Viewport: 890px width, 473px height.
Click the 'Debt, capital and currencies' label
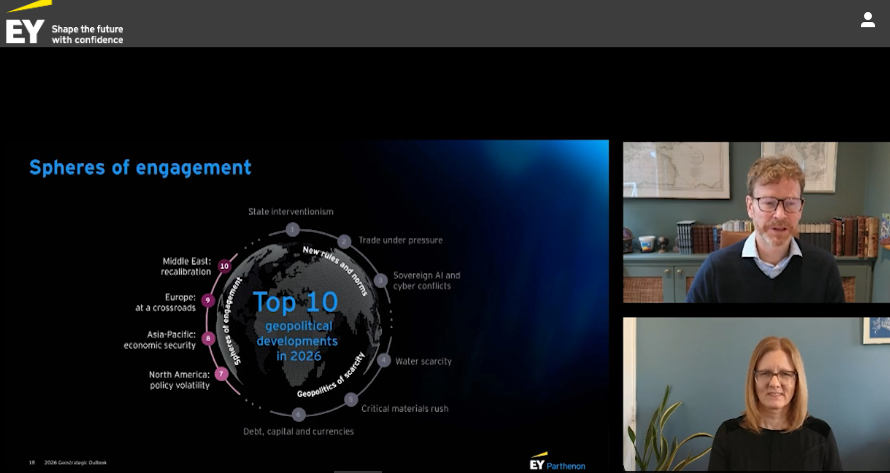[x=298, y=431]
